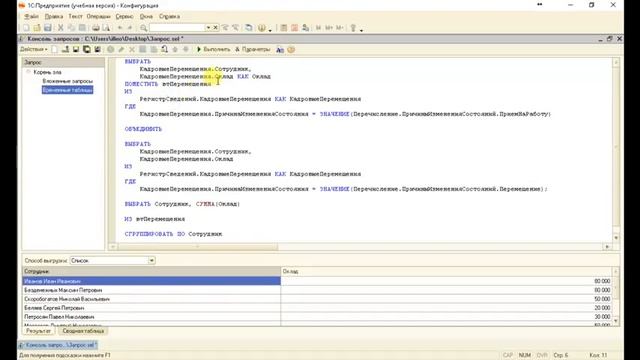The image size is (640, 360).
Task: Select row Безденежных Максим Петрович
Action: 151,290
